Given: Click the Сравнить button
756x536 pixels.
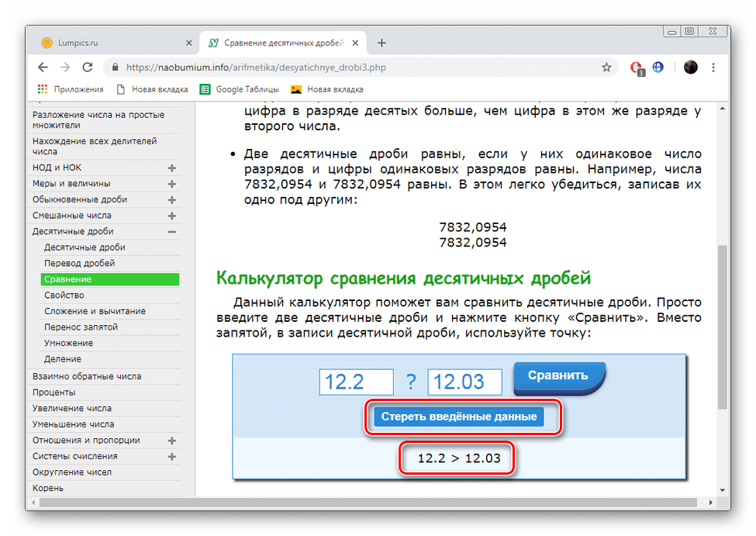Looking at the screenshot, I should coord(559,378).
